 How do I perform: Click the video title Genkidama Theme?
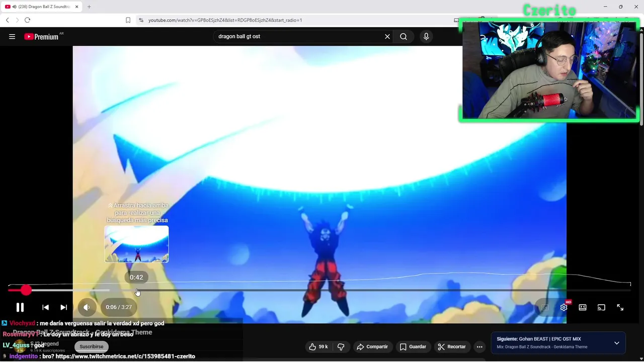pos(83,332)
